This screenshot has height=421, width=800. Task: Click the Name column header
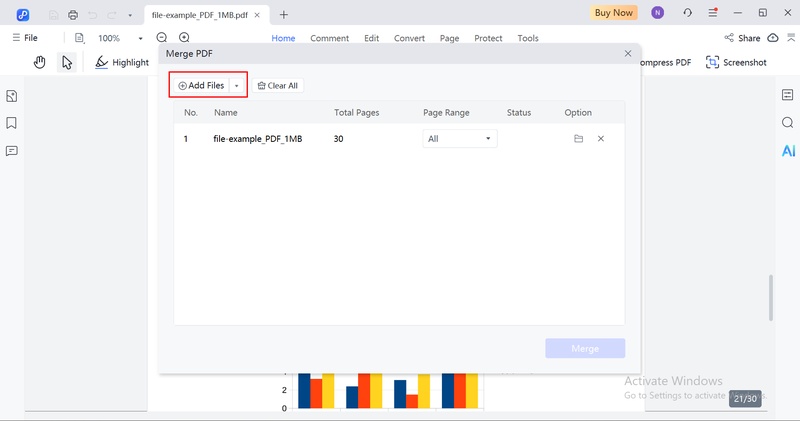click(x=226, y=113)
